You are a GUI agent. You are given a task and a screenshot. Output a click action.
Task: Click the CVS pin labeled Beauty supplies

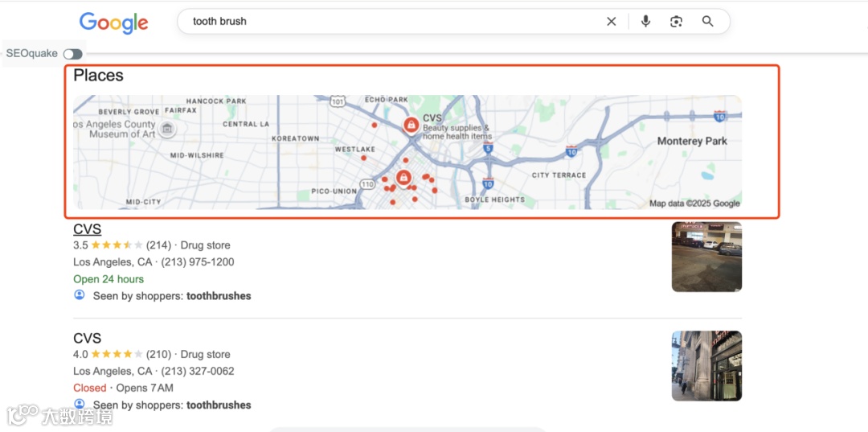coord(411,125)
